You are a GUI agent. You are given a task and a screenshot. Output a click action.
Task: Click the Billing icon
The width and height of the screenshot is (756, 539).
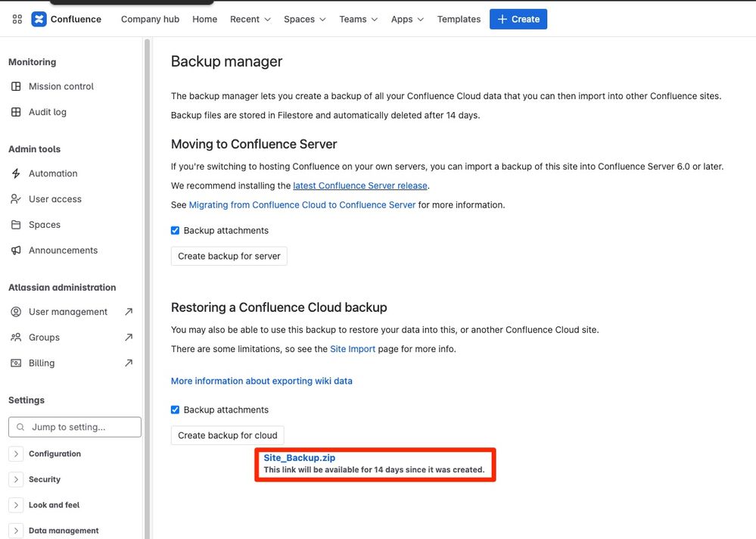[x=16, y=363]
